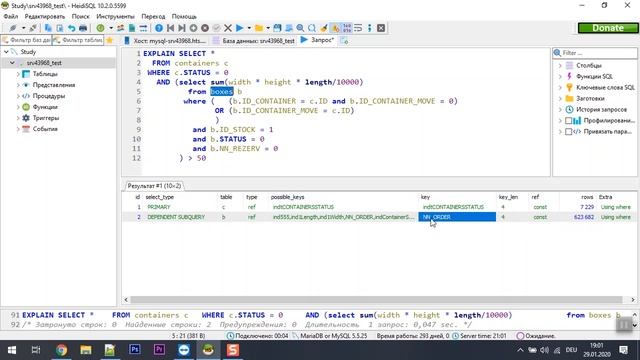Click the favorites star icon
640x360 pixels.
pos(109,40)
